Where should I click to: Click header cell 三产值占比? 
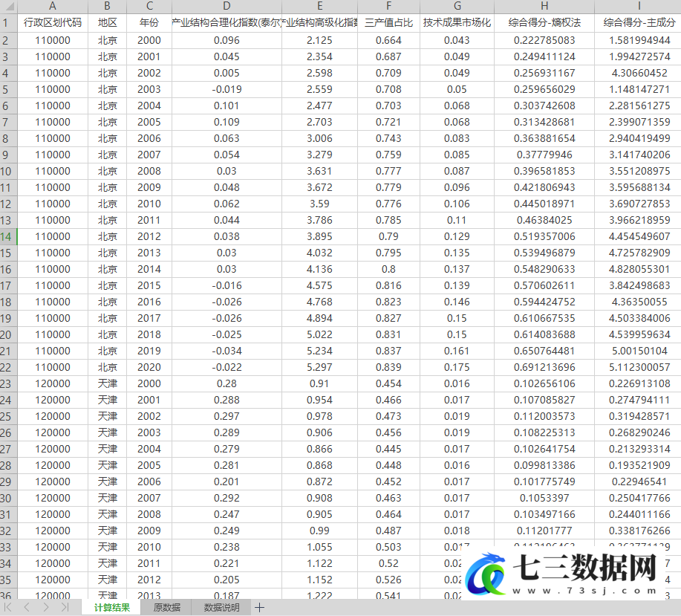(388, 22)
